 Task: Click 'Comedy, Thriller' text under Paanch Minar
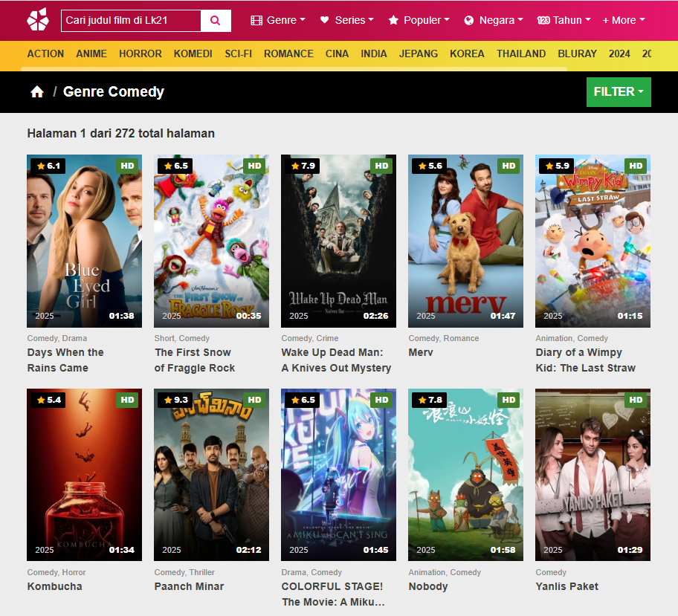pyautogui.click(x=184, y=572)
